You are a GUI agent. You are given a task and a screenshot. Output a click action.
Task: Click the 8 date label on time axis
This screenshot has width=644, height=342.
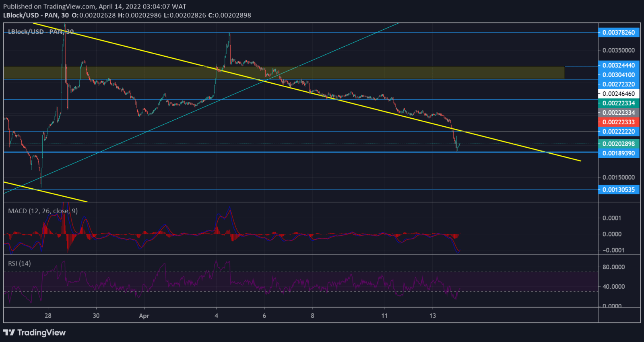[312, 315]
